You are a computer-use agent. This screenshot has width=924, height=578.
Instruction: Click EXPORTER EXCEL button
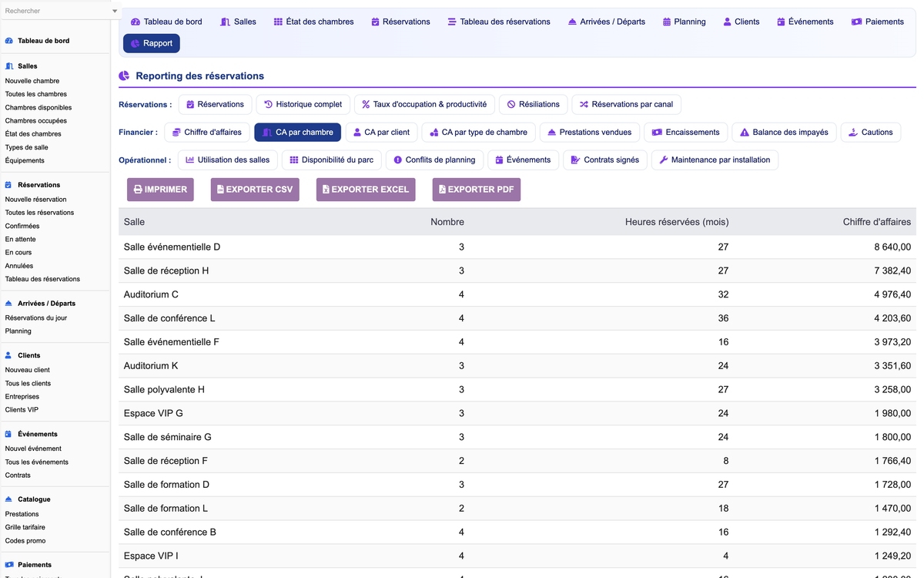click(x=366, y=190)
